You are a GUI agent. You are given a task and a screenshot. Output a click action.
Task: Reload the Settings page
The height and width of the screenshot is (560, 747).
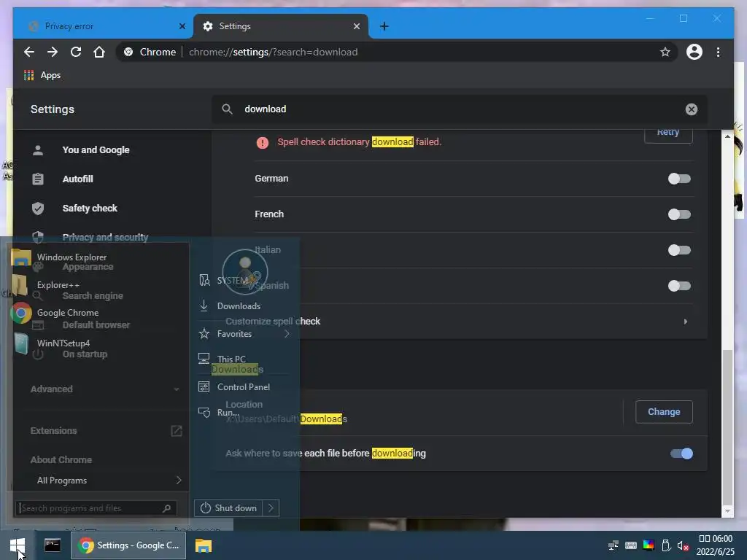click(76, 52)
